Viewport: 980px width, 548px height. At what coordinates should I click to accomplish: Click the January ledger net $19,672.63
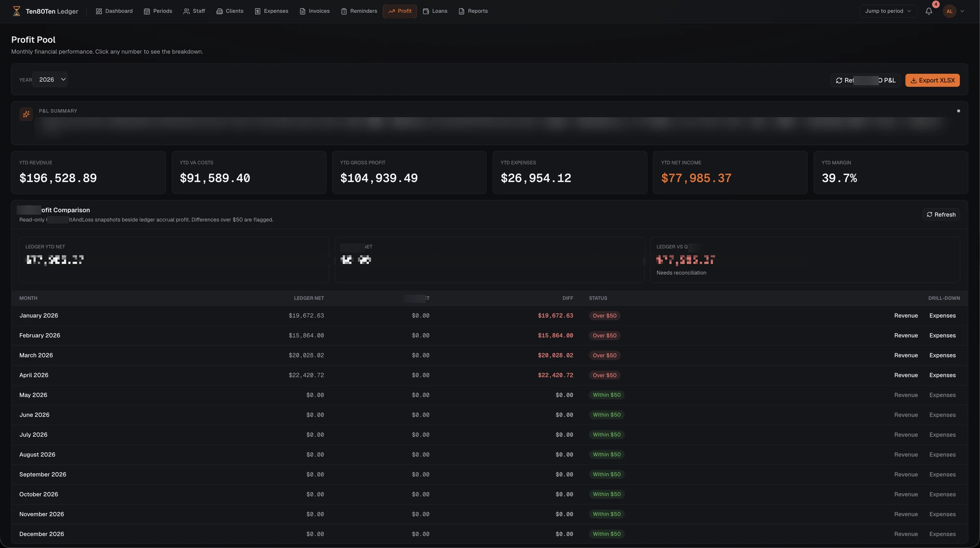tap(306, 316)
